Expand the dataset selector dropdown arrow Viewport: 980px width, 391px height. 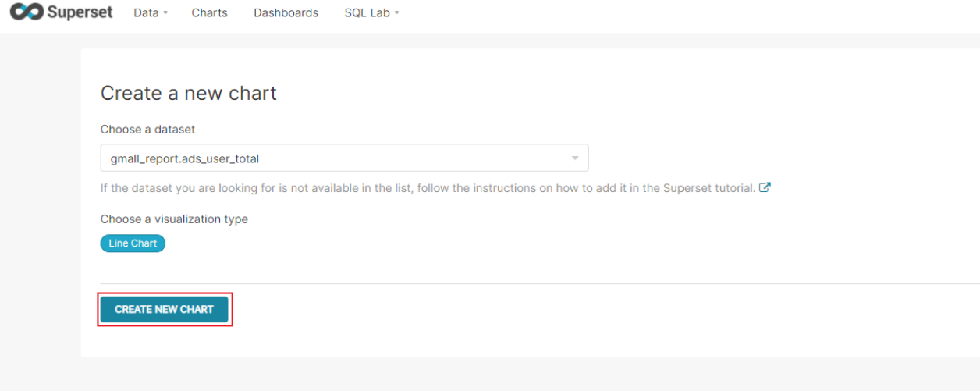[x=575, y=158]
